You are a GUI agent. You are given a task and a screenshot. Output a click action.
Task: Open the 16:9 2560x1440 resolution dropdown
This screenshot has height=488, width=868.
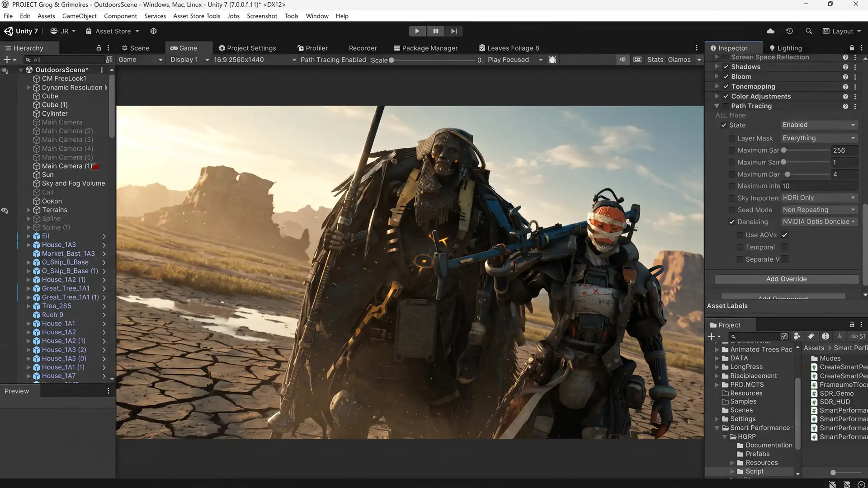point(255,60)
